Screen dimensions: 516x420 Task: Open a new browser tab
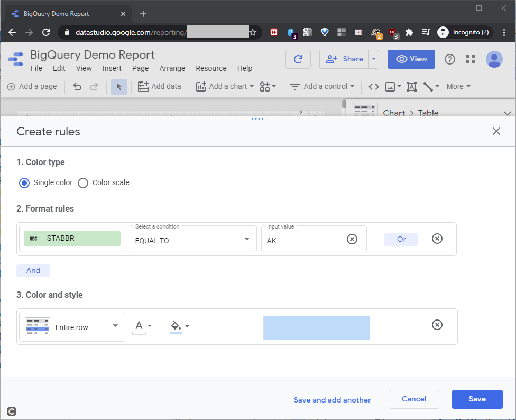[143, 14]
